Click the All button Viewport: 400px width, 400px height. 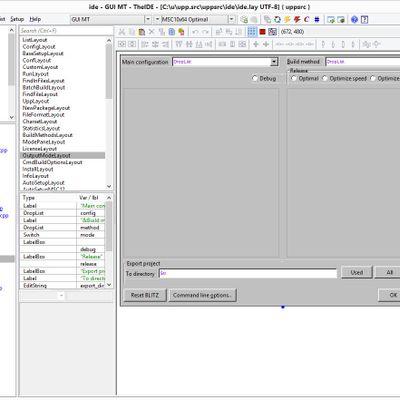click(x=389, y=272)
